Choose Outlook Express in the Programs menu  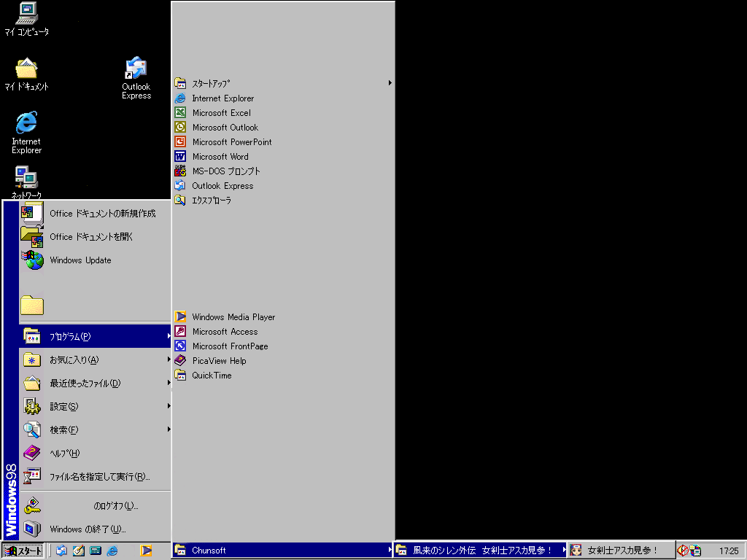coord(283,186)
